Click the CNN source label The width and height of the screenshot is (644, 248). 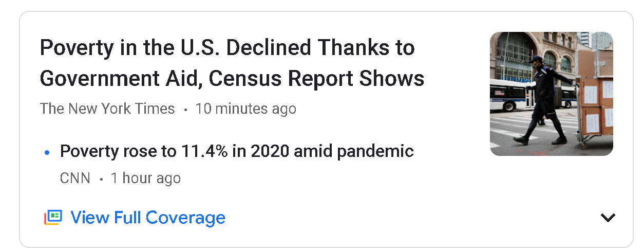coord(75,178)
